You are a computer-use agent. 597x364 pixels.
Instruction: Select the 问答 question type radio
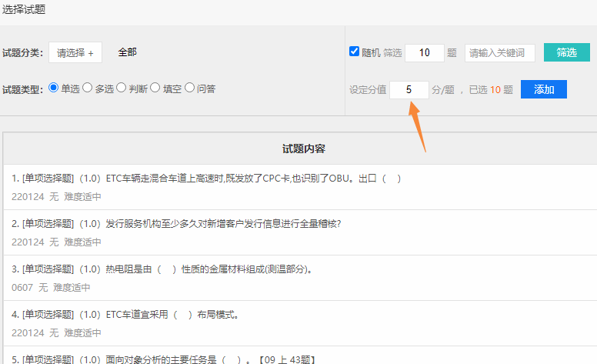coord(189,88)
